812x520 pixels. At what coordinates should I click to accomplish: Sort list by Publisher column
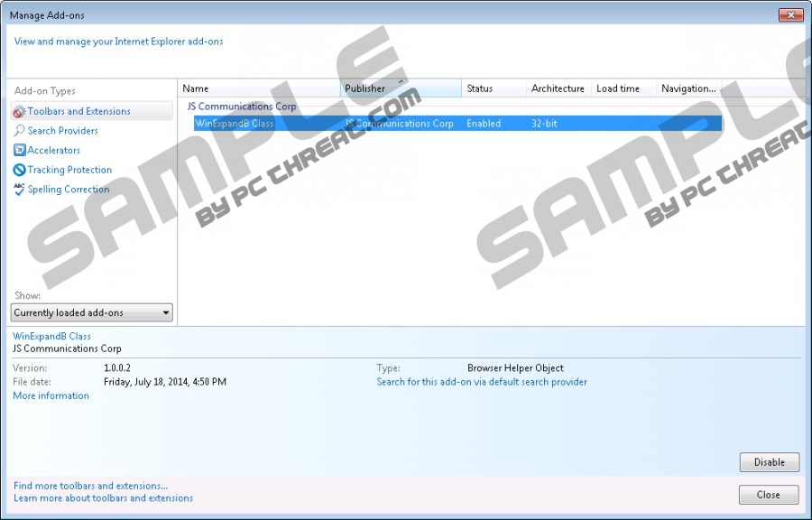401,88
